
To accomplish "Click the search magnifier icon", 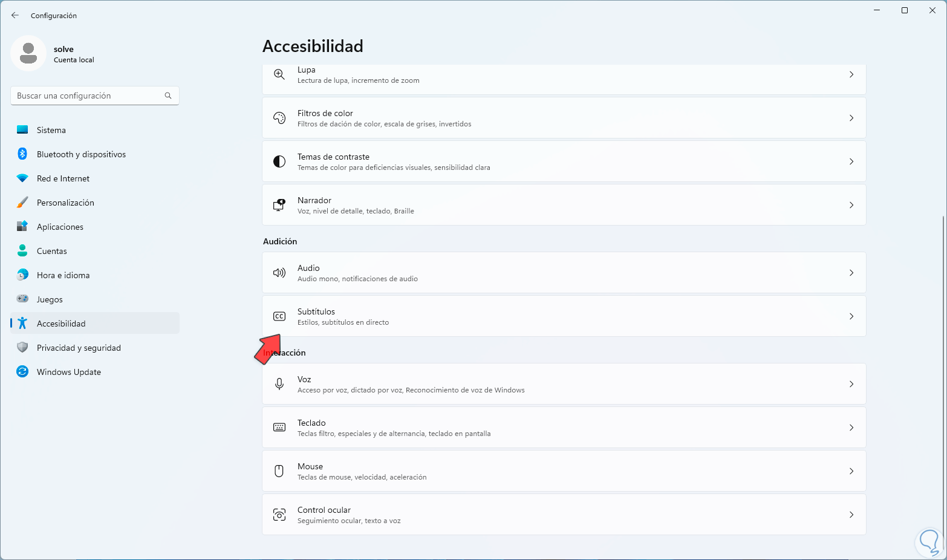I will (168, 96).
